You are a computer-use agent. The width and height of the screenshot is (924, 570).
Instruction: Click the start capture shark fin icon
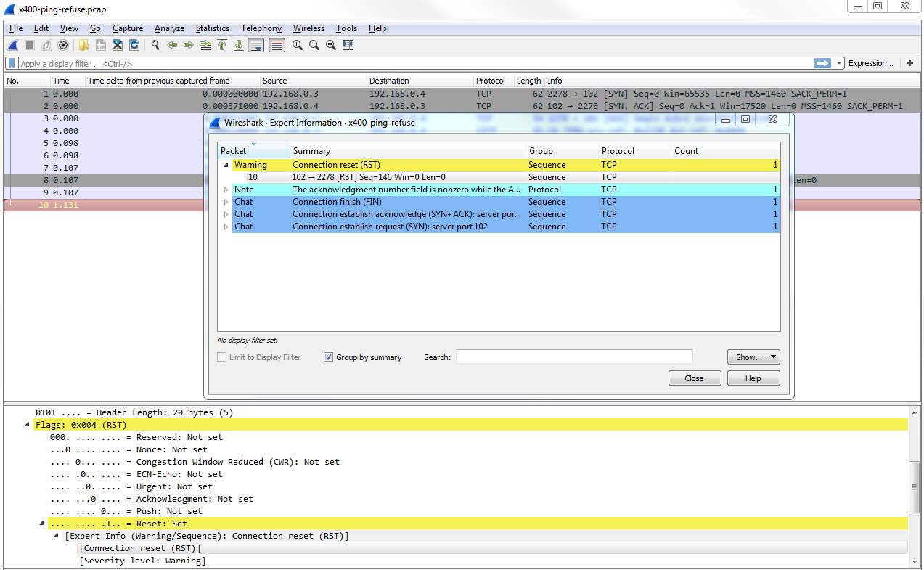pyautogui.click(x=13, y=45)
